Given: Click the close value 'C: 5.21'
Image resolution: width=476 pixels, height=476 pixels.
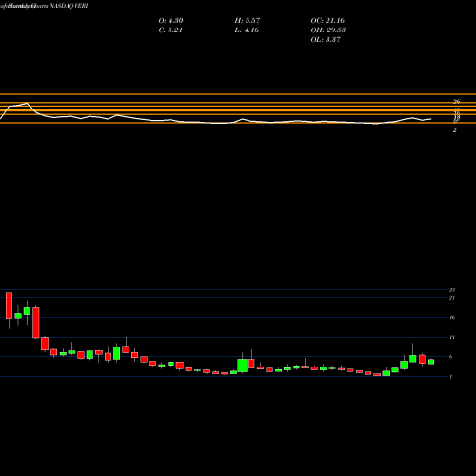Looking at the screenshot, I should (x=170, y=30).
